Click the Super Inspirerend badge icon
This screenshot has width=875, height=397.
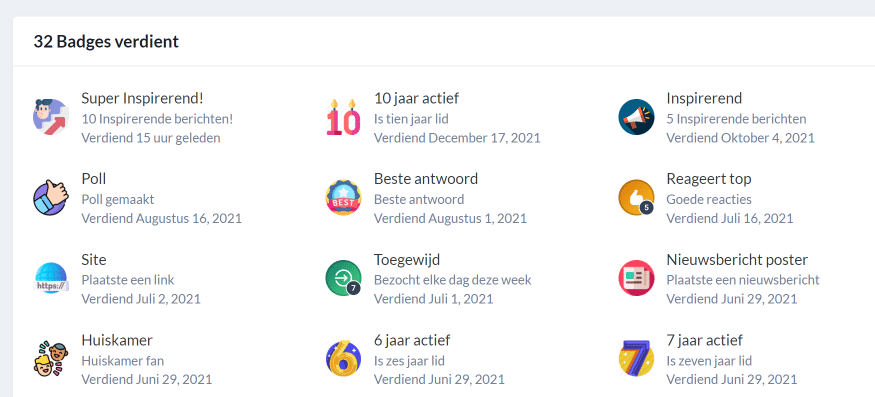tap(51, 117)
